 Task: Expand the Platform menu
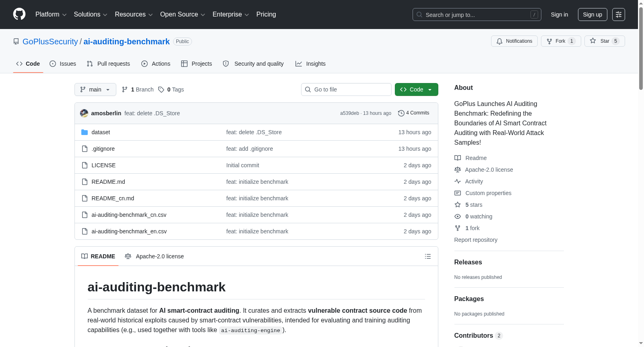(x=51, y=15)
